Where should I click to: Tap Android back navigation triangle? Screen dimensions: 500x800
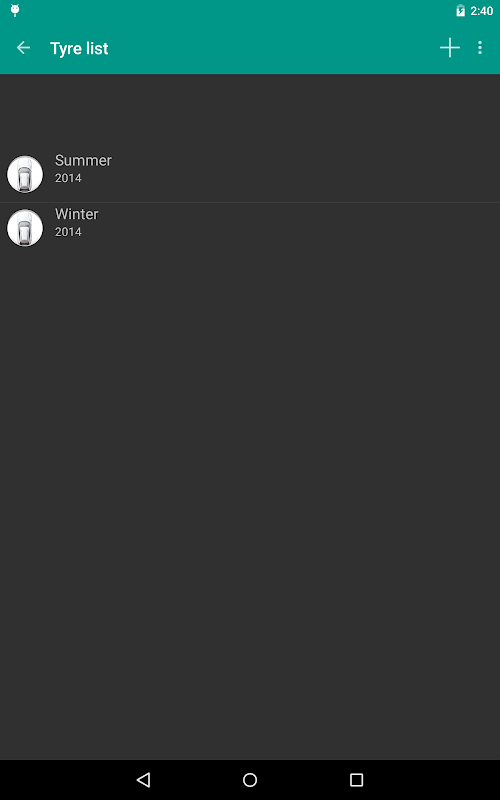click(x=143, y=780)
